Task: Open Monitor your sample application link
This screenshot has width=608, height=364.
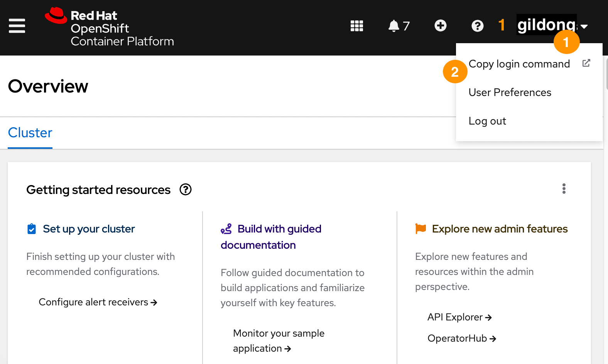Action: click(x=279, y=341)
